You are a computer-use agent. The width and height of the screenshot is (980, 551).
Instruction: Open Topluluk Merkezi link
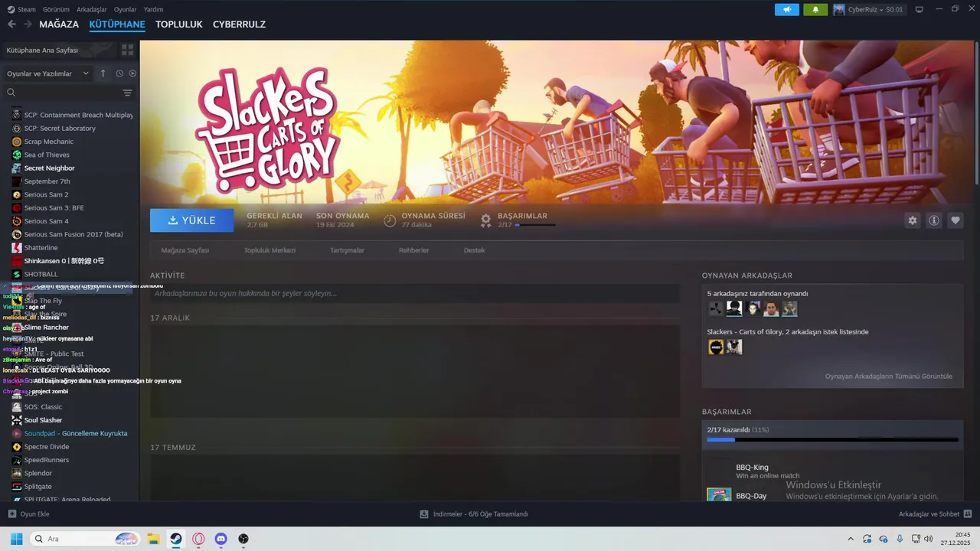(x=269, y=250)
